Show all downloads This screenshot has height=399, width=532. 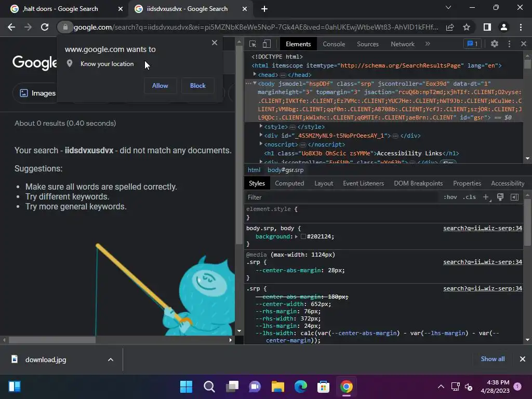point(493,359)
